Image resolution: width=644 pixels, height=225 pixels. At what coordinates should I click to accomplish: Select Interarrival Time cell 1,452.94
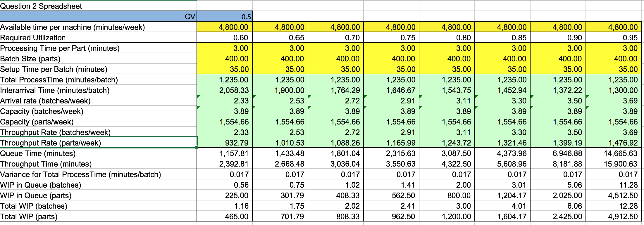pos(502,90)
